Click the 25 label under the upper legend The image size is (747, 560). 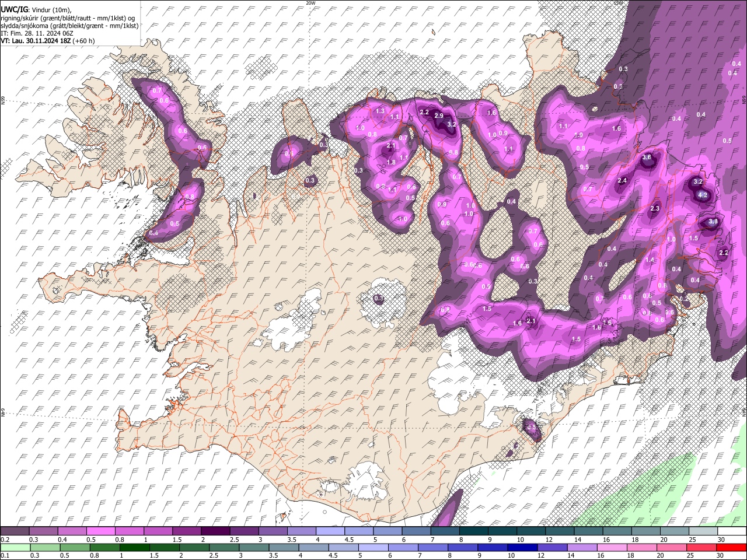[x=692, y=540]
